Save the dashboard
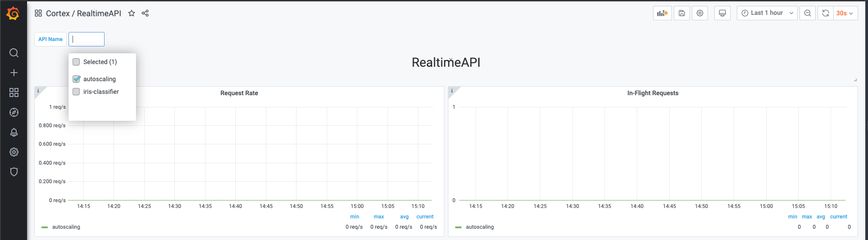Image resolution: width=868 pixels, height=240 pixels. [x=682, y=13]
